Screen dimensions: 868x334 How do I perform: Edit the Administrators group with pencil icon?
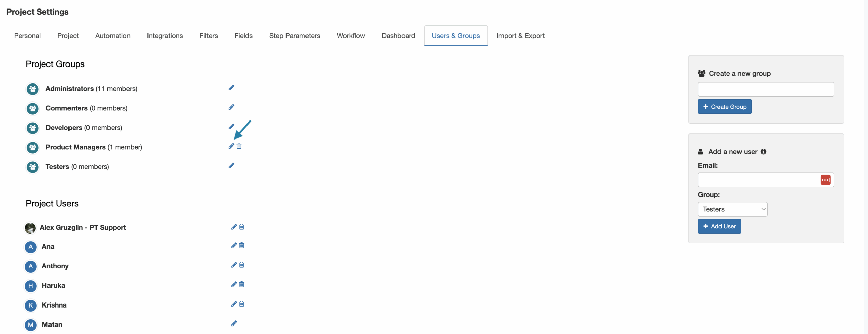tap(231, 88)
